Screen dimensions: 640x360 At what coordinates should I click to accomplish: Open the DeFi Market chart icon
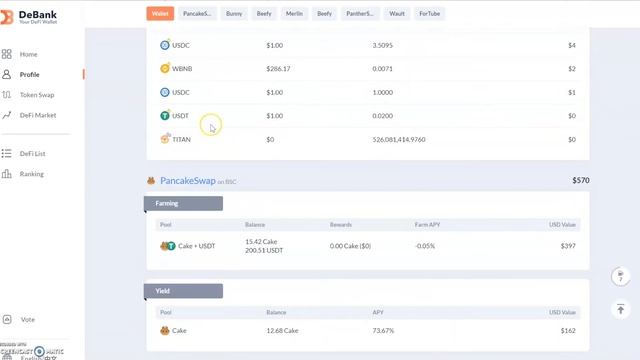pyautogui.click(x=7, y=115)
